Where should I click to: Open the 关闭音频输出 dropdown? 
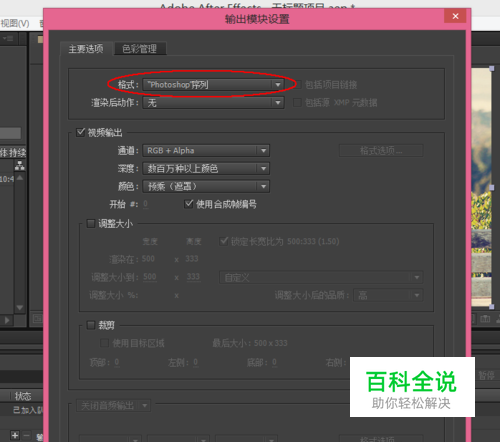point(113,406)
